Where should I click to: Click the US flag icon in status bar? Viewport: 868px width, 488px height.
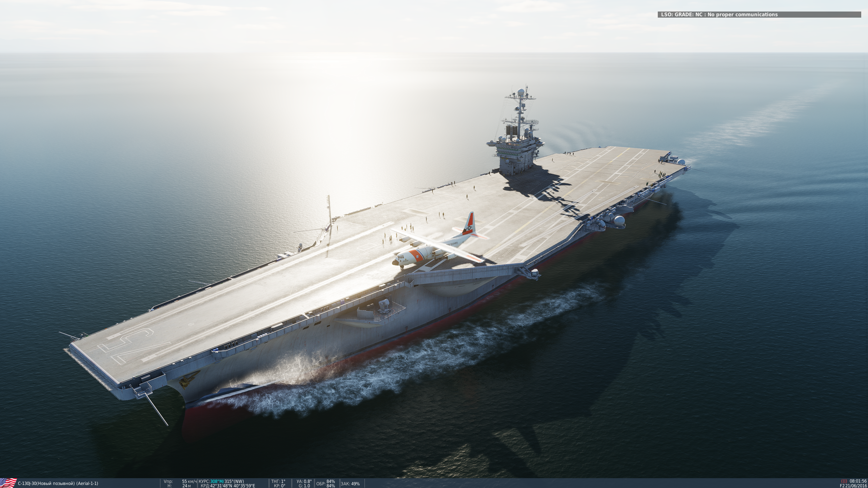(x=8, y=483)
